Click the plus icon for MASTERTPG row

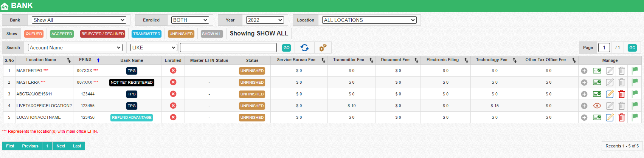(584, 71)
